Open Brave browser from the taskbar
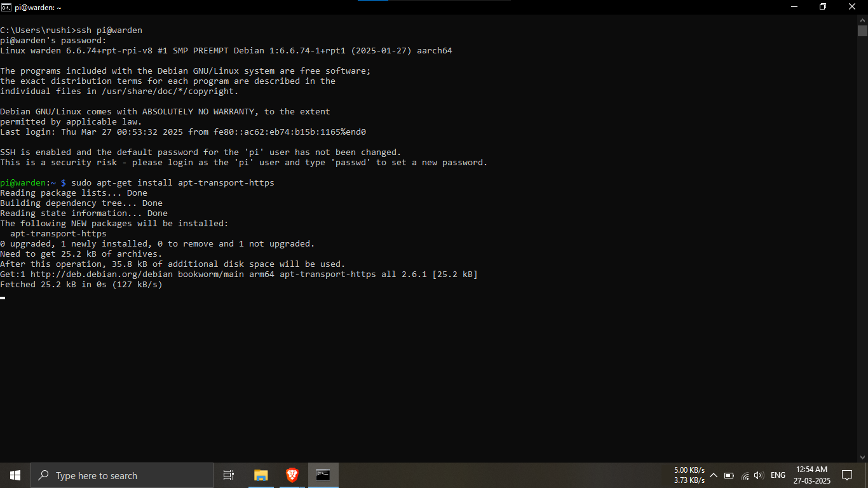 click(x=292, y=475)
